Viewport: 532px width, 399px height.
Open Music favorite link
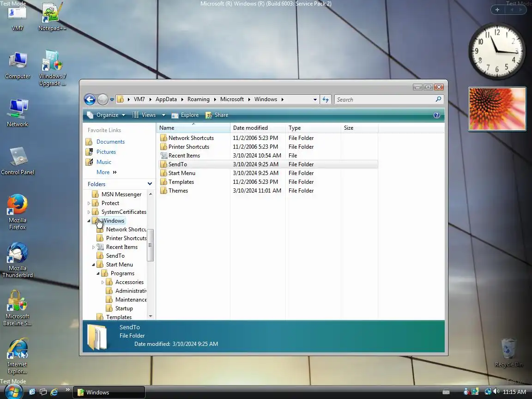[x=103, y=162]
